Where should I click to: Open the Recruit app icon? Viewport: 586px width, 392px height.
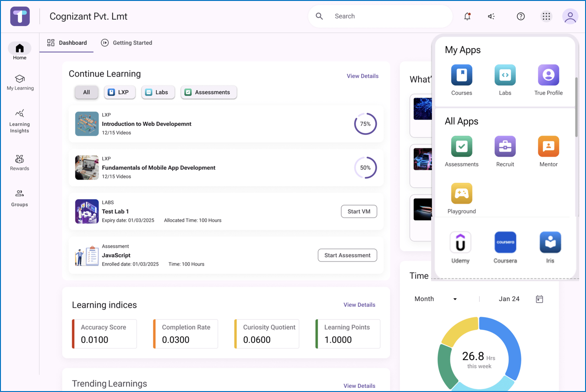point(505,152)
